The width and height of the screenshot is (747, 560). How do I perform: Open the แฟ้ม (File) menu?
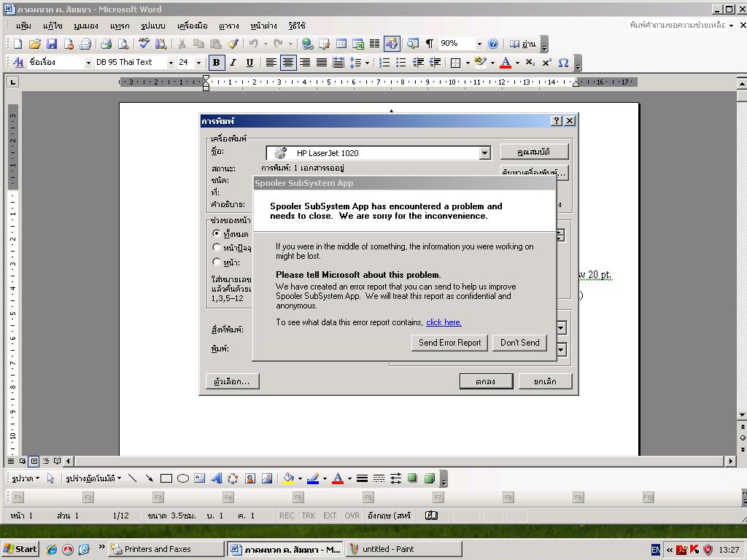click(x=23, y=26)
